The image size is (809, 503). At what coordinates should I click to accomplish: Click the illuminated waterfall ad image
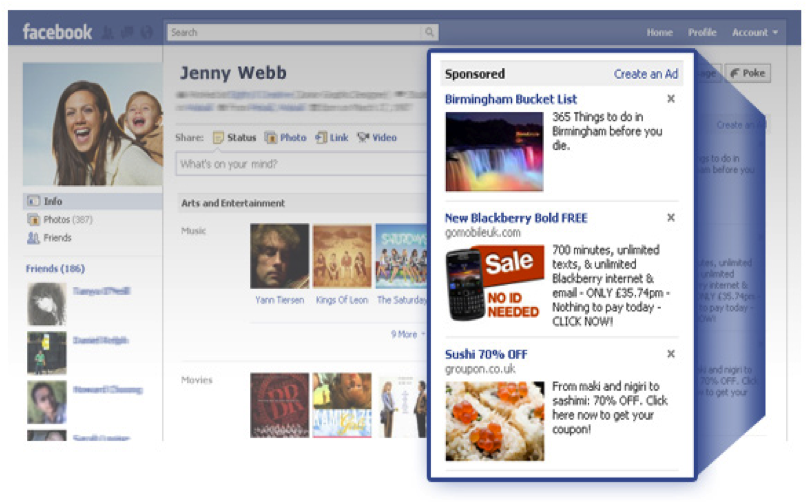click(494, 152)
